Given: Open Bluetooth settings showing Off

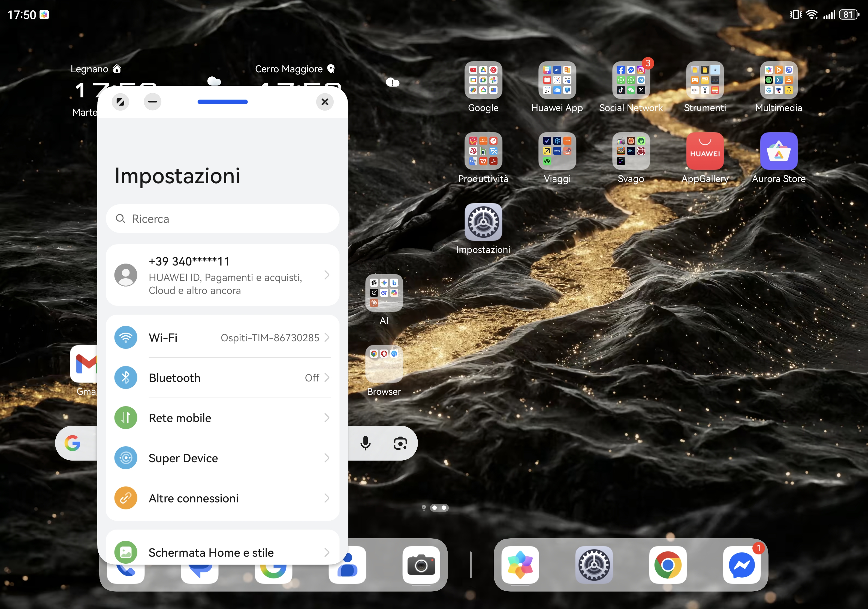Looking at the screenshot, I should pyautogui.click(x=222, y=378).
